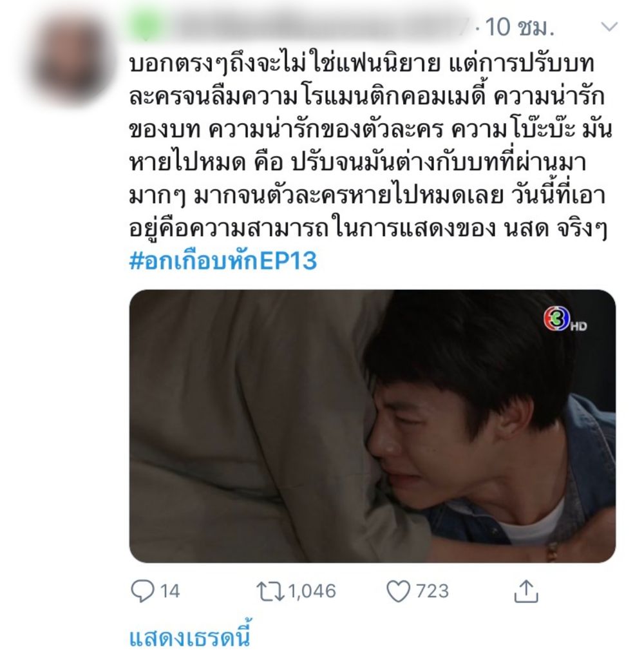Viewport: 644px width, 672px height.
Task: Click the like count 723
Action: pyautogui.click(x=432, y=591)
